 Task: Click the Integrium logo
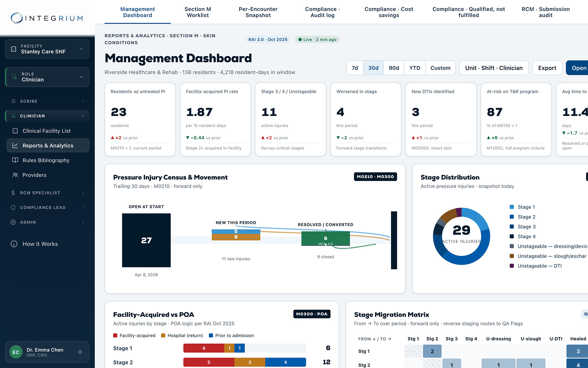[x=47, y=18]
